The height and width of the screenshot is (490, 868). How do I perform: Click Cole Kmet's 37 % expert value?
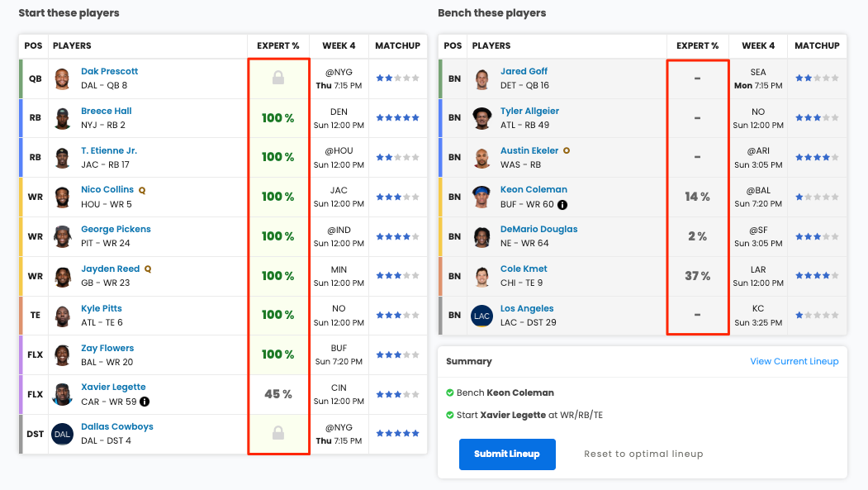[698, 276]
